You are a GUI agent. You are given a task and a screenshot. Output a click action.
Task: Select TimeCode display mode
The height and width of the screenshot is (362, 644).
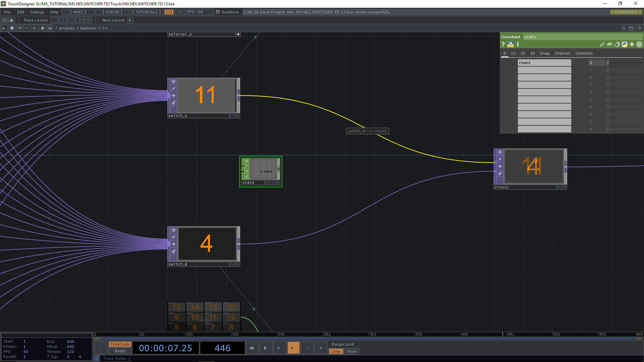(120, 344)
